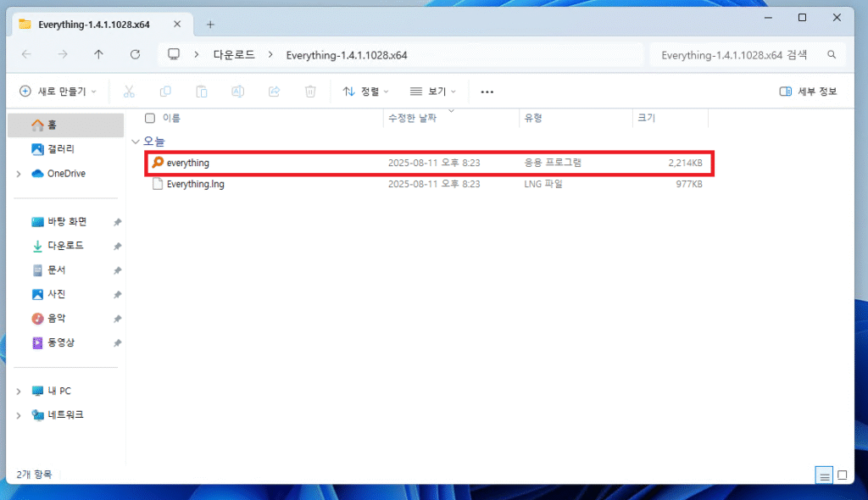Toggle the 세부 정보 details pane
868x500 pixels.
[808, 92]
